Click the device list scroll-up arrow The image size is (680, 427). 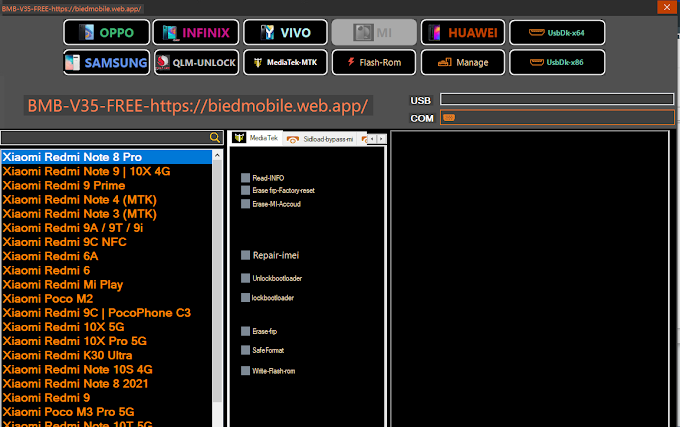217,155
